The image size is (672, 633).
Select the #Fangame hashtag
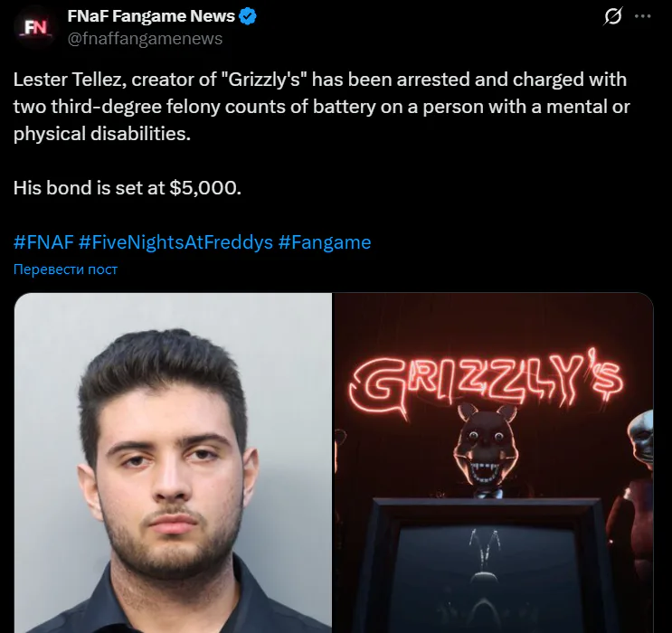[x=325, y=242]
